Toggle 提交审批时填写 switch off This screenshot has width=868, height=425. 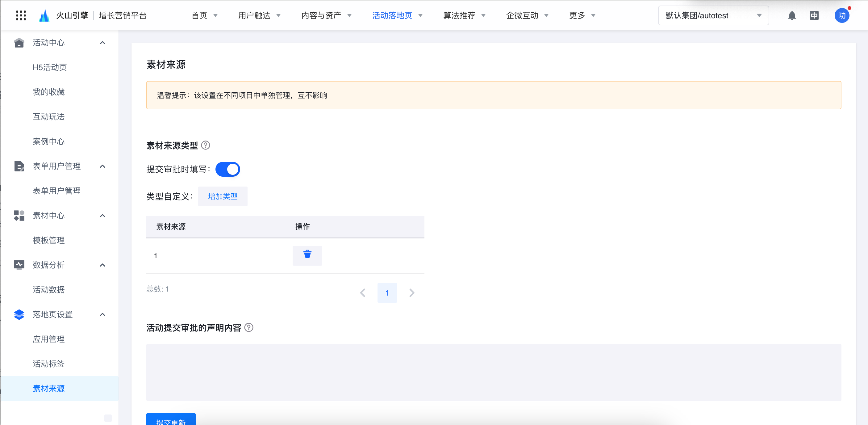coord(228,169)
